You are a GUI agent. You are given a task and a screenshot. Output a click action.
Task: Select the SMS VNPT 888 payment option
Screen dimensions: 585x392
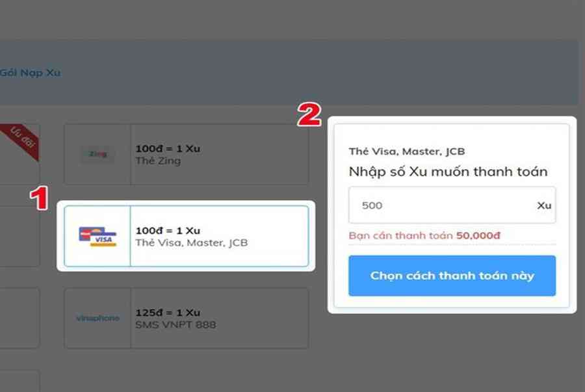[186, 318]
